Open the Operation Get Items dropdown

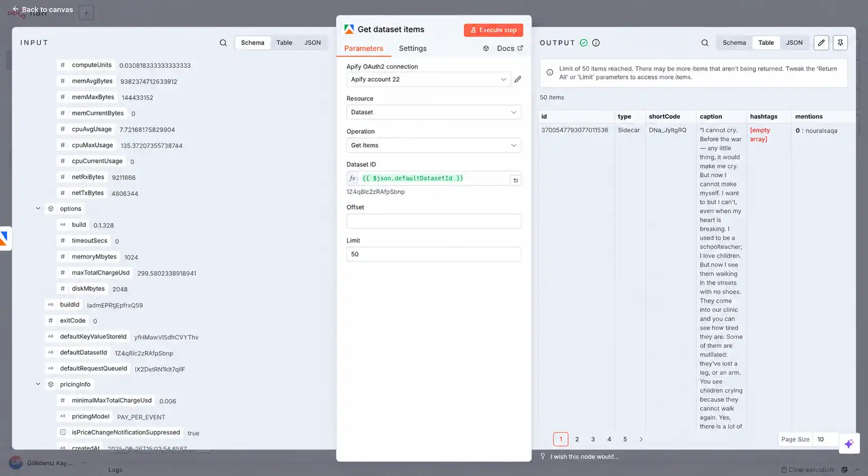pyautogui.click(x=434, y=146)
